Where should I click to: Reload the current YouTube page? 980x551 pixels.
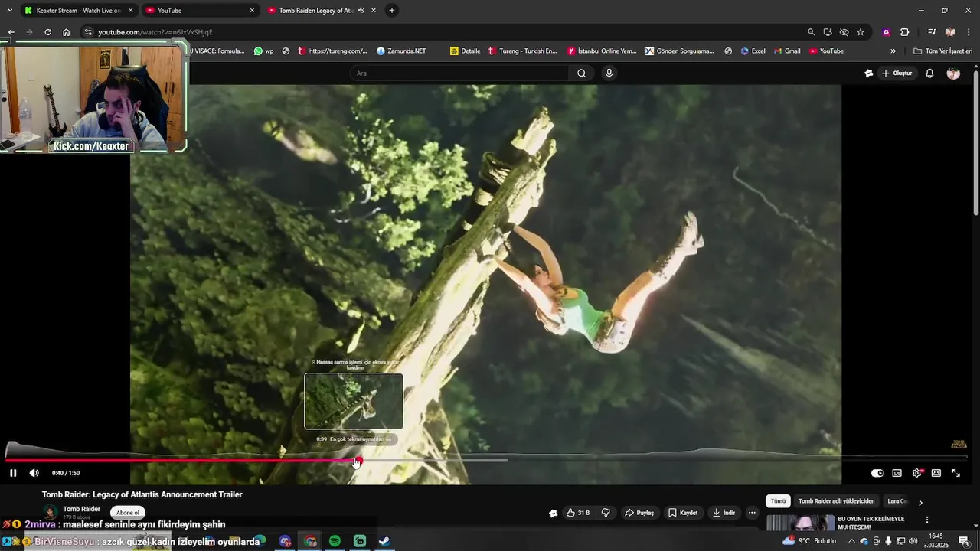point(47,32)
